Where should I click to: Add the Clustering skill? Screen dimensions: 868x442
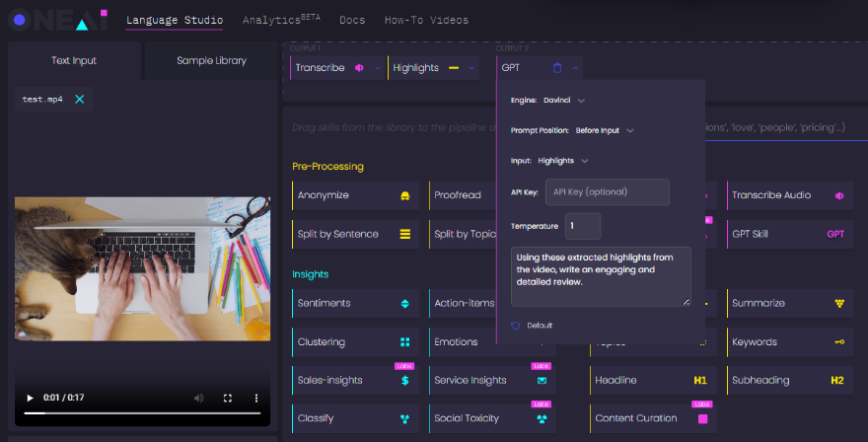[x=355, y=341]
